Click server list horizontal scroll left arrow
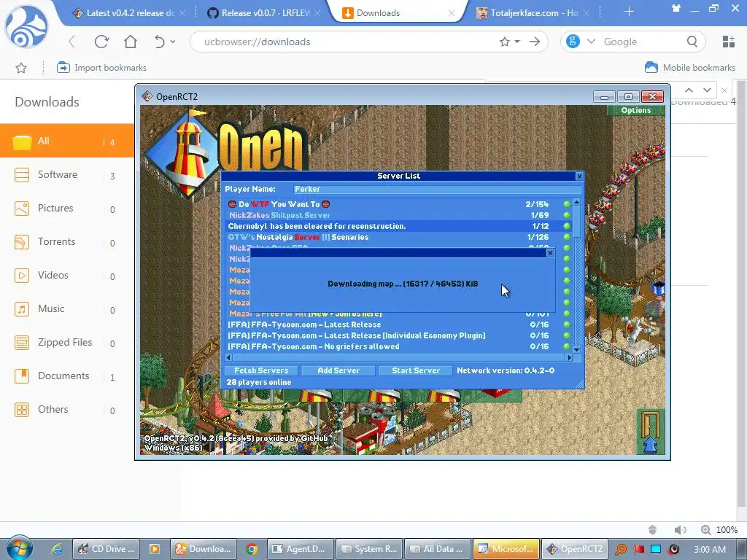 228,357
